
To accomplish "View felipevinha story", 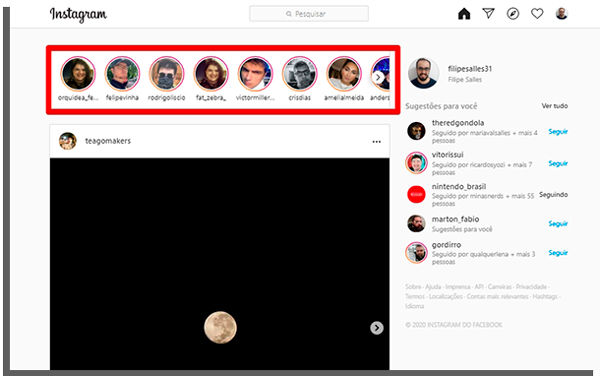I will (122, 74).
